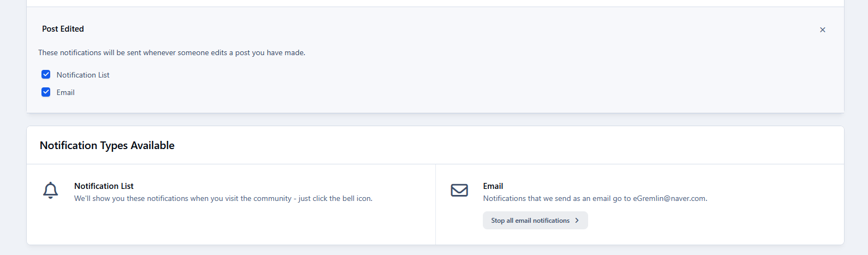This screenshot has width=868, height=255.
Task: Click empty space in the Post Edited panel
Action: 491,82
